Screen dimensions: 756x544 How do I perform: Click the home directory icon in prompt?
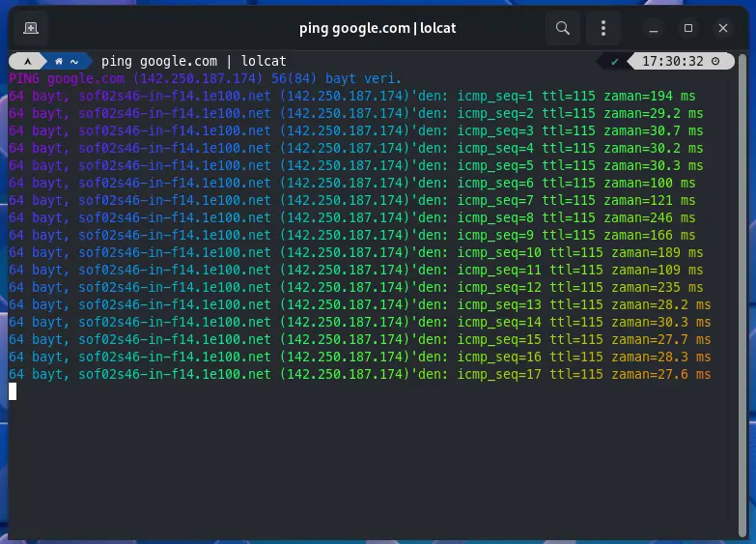pyautogui.click(x=59, y=61)
